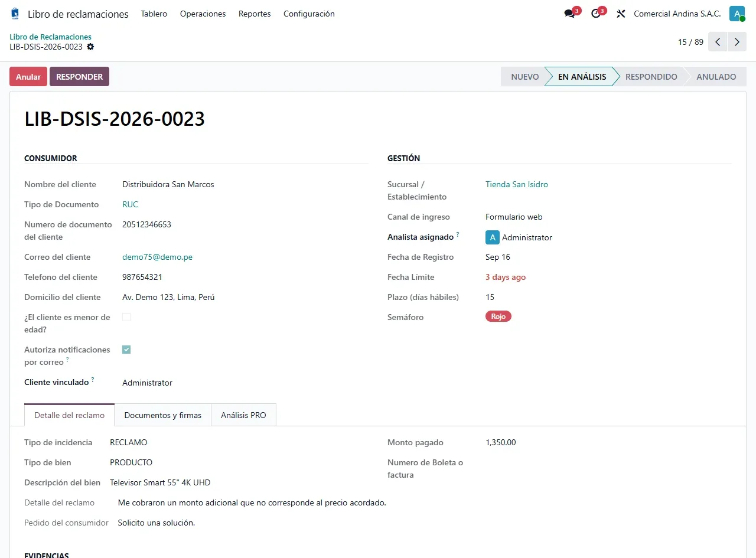Open the Reportes menu
Viewport: 756px width, 558px height.
(x=255, y=14)
